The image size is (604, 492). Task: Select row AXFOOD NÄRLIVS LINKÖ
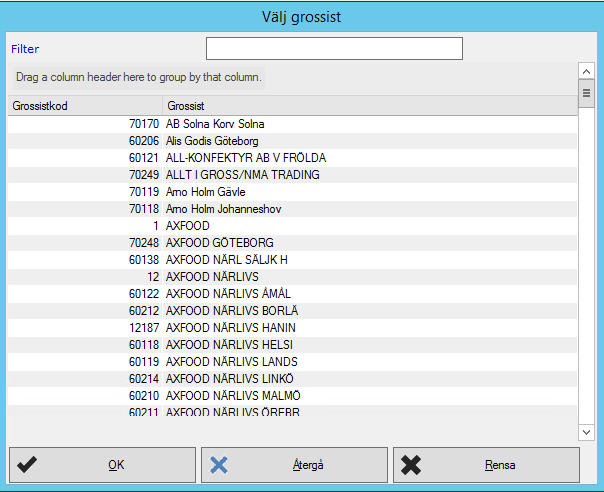point(292,378)
